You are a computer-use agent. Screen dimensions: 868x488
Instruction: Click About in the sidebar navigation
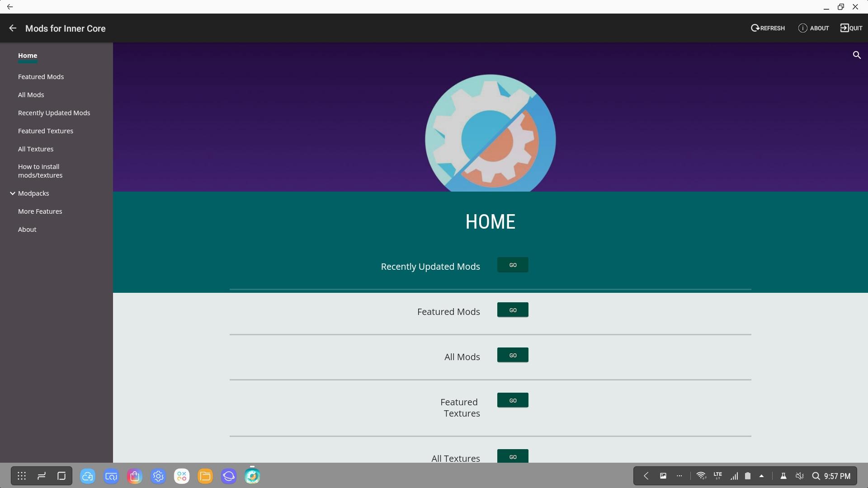pyautogui.click(x=27, y=230)
